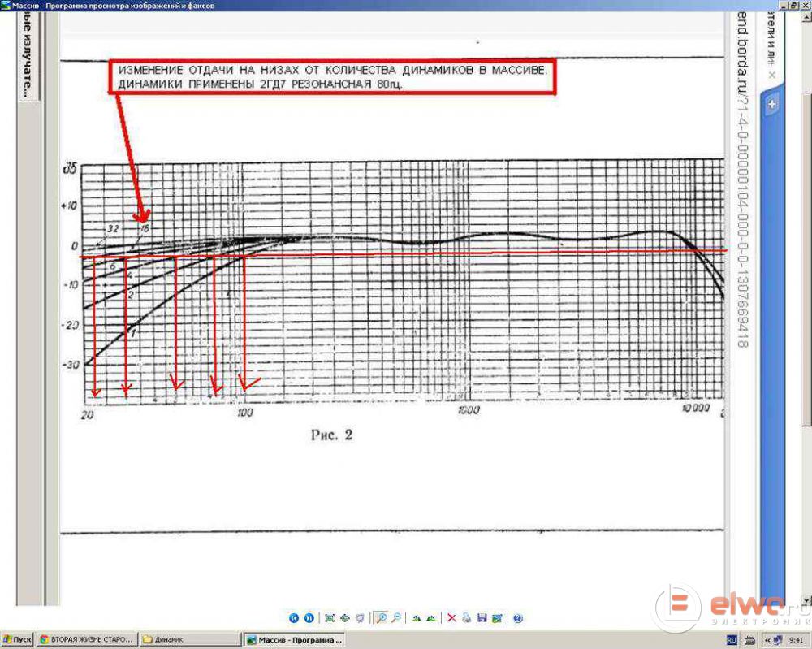Fit image to window size
Screen dimensions: 812x649
[x=330, y=618]
